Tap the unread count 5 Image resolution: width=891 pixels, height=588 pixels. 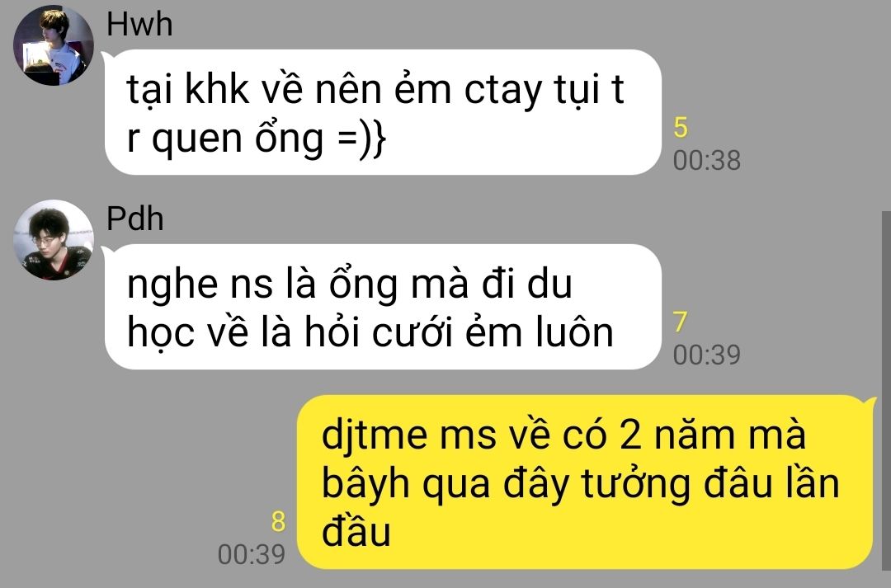point(681,127)
